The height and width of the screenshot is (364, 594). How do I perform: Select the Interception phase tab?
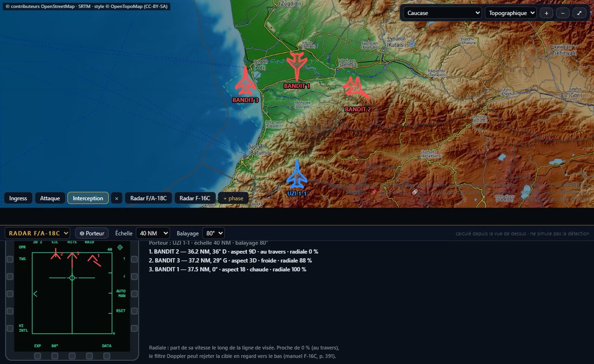(x=88, y=198)
